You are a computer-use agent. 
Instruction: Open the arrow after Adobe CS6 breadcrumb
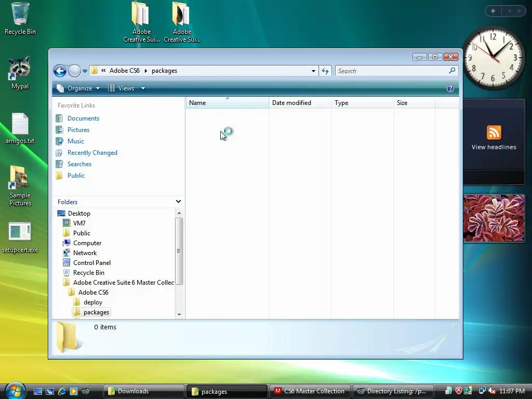(145, 71)
